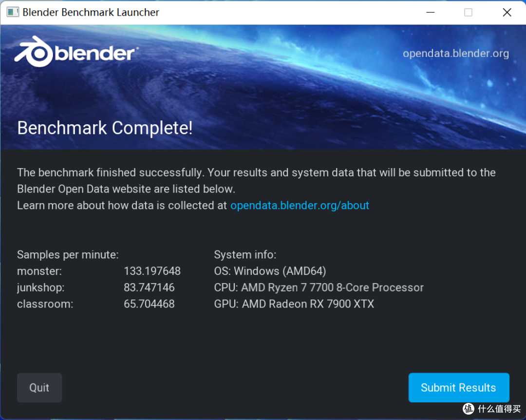Select the junkshop score 83.747146
Viewport: 526px width, 420px height.
coord(149,287)
